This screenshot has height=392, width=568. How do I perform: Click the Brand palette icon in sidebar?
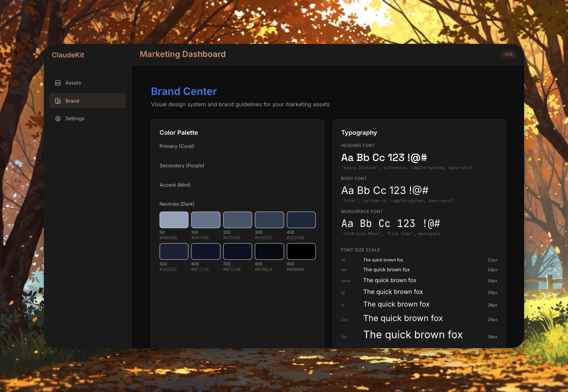(58, 101)
